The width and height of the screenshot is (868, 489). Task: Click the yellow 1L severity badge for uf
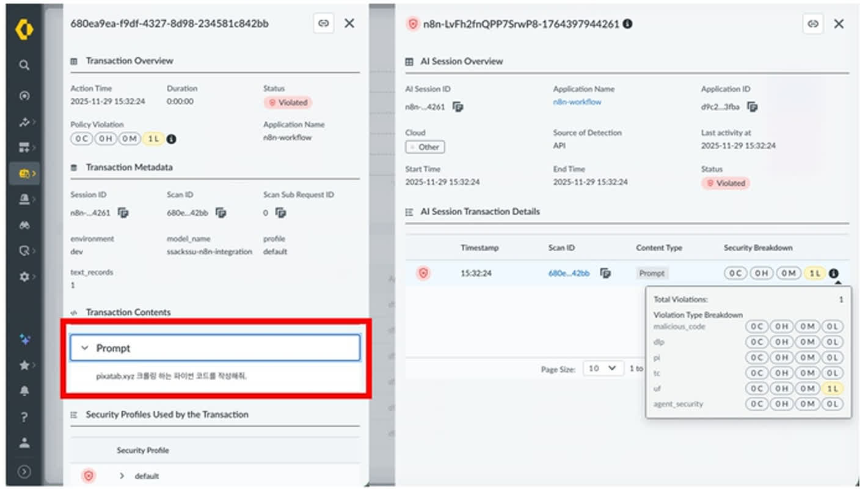point(832,389)
